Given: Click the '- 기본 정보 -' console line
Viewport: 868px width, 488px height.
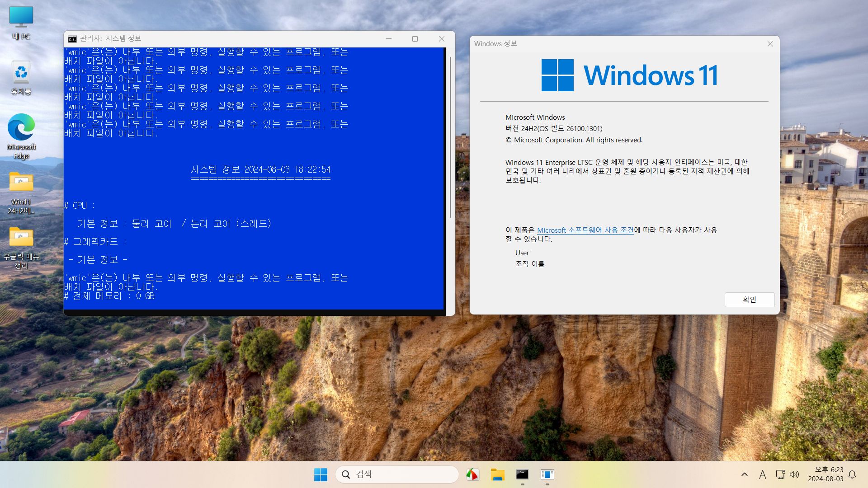Looking at the screenshot, I should 98,260.
